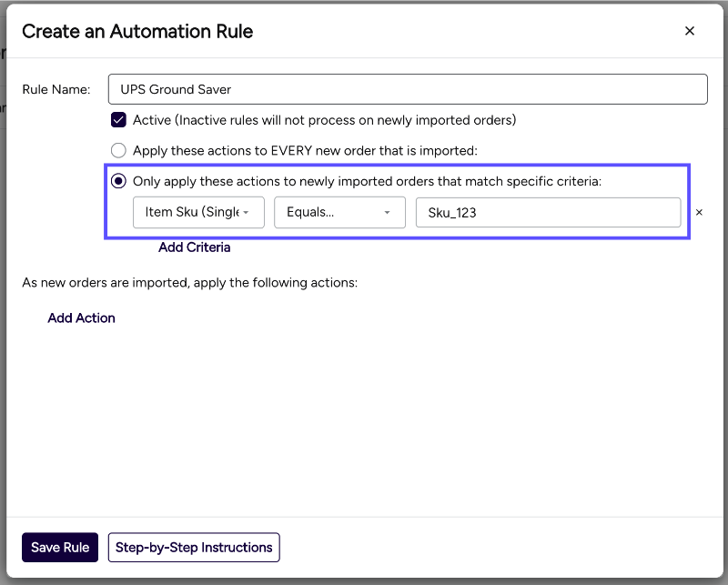Click the 'Create an Automation Rule' dialog title

(x=137, y=31)
